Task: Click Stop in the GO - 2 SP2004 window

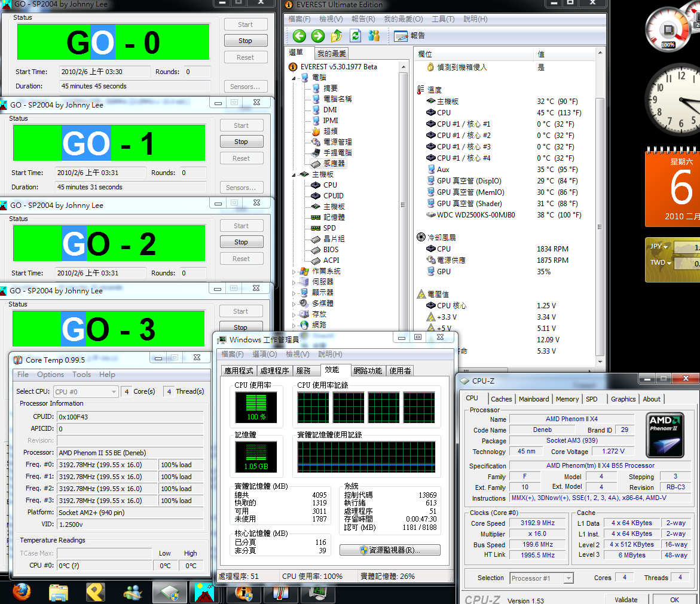Action: (x=242, y=242)
